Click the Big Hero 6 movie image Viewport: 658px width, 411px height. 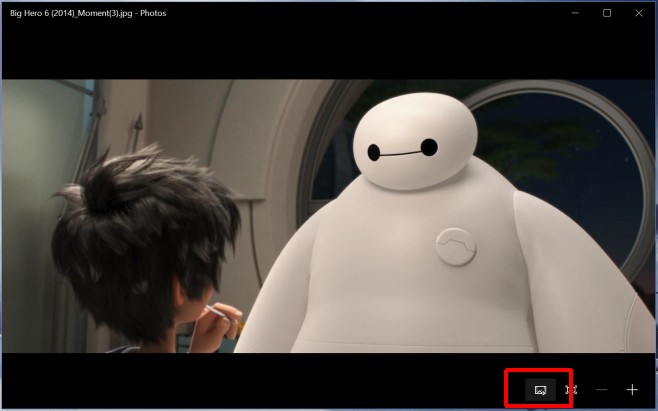point(328,216)
